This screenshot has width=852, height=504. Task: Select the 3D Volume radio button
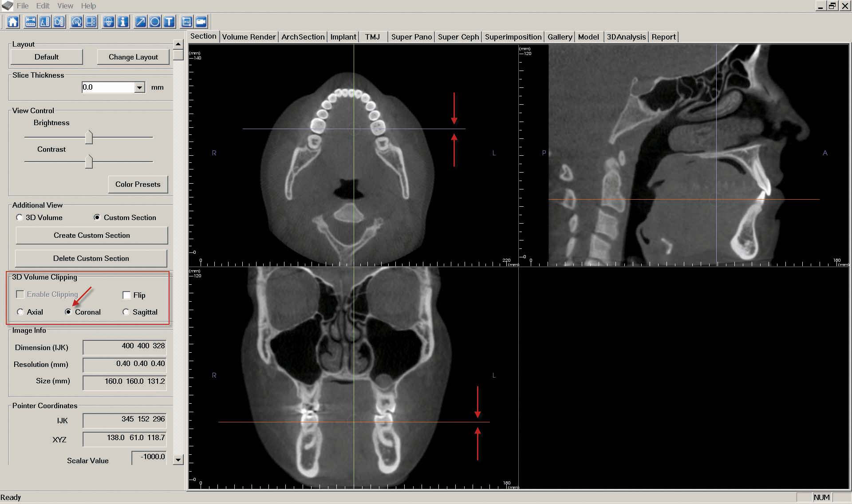(x=20, y=217)
